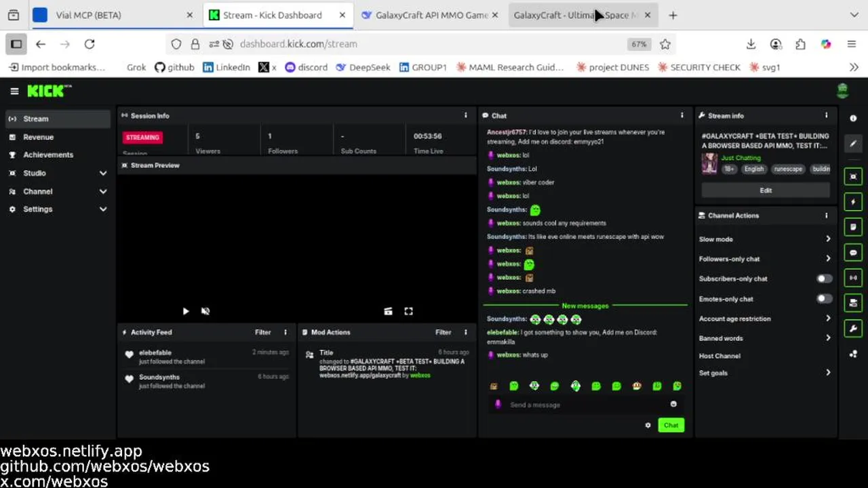Click the info icon in right sidebar

(x=853, y=119)
